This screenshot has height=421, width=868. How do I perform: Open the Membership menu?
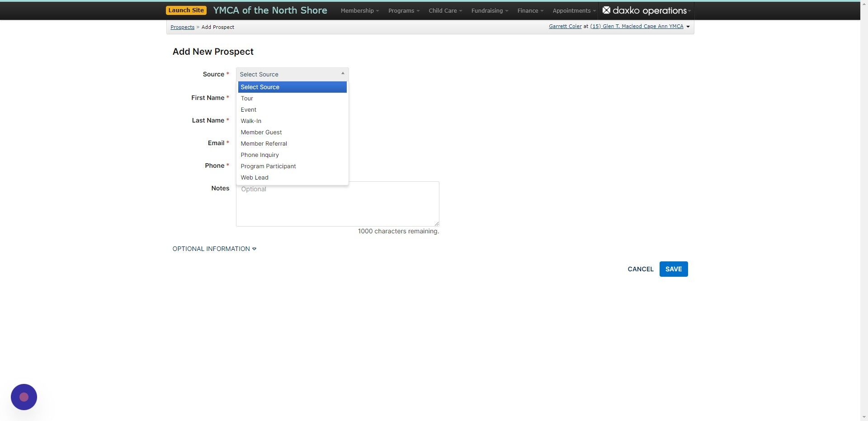coord(359,10)
